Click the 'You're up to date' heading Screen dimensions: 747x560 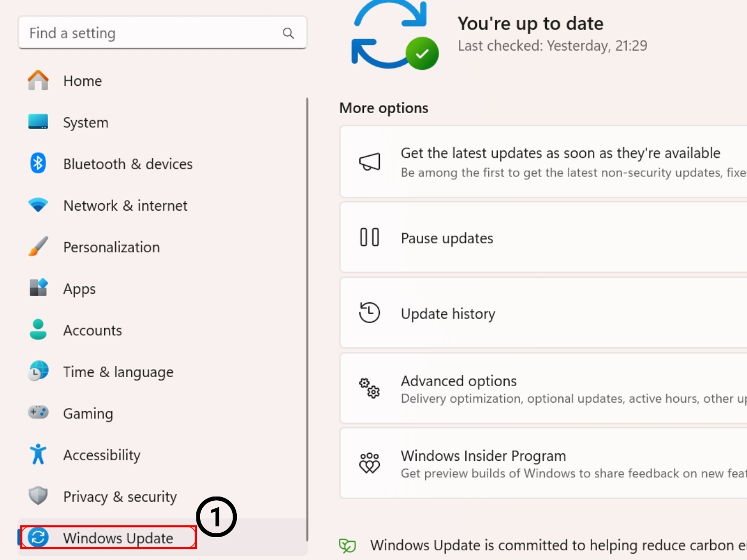tap(530, 23)
